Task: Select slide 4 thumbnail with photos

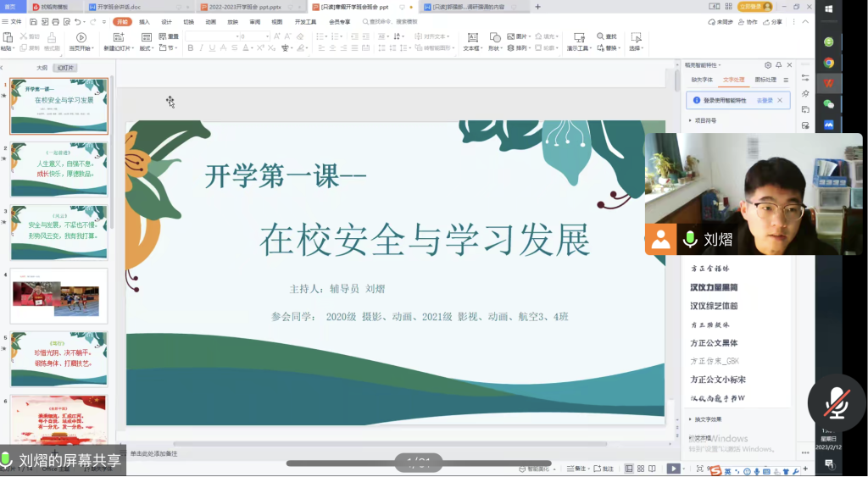Action: click(x=59, y=296)
